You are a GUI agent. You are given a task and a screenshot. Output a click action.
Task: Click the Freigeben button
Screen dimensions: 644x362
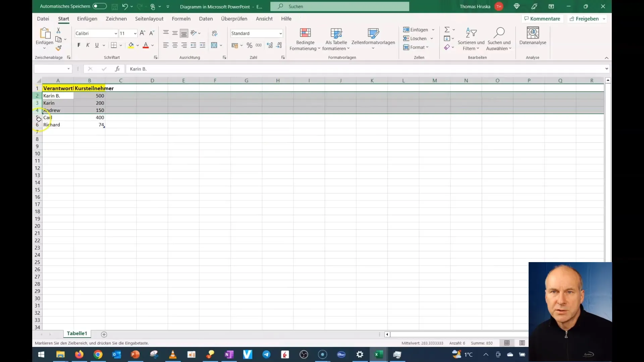pos(587,18)
